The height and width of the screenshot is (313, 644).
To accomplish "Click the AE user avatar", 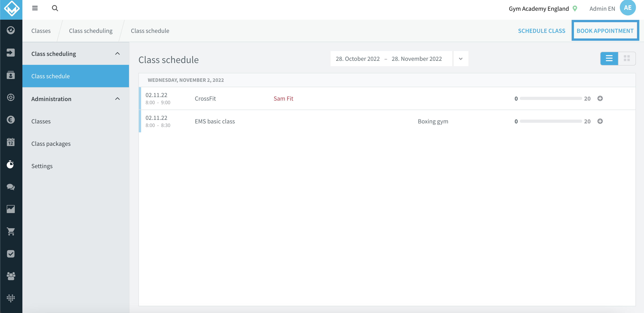I will (627, 7).
